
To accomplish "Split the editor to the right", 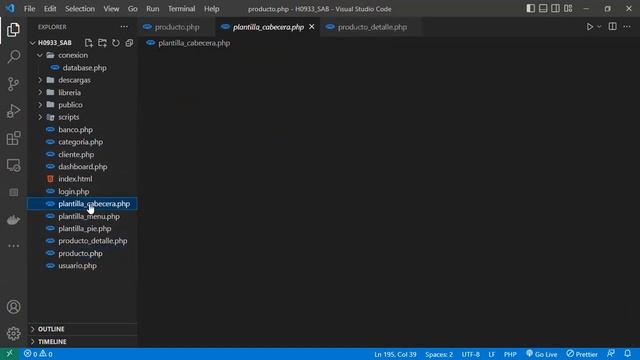I will [613, 27].
